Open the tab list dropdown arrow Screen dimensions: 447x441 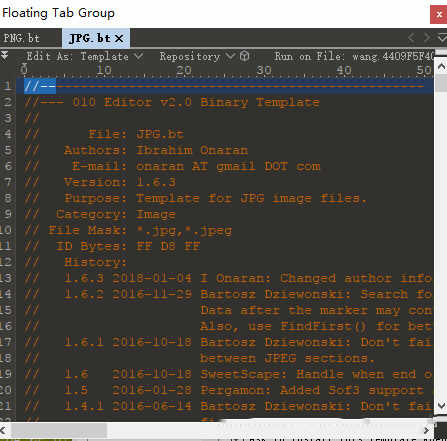point(442,37)
